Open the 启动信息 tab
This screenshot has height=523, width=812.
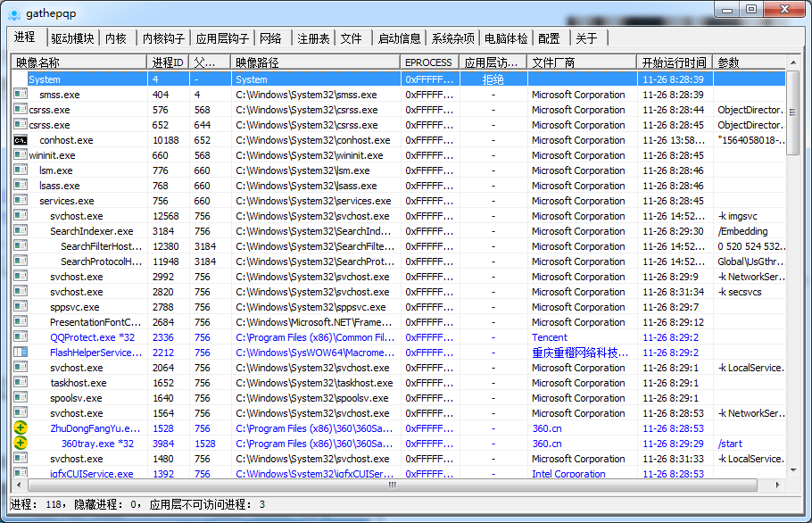click(399, 38)
